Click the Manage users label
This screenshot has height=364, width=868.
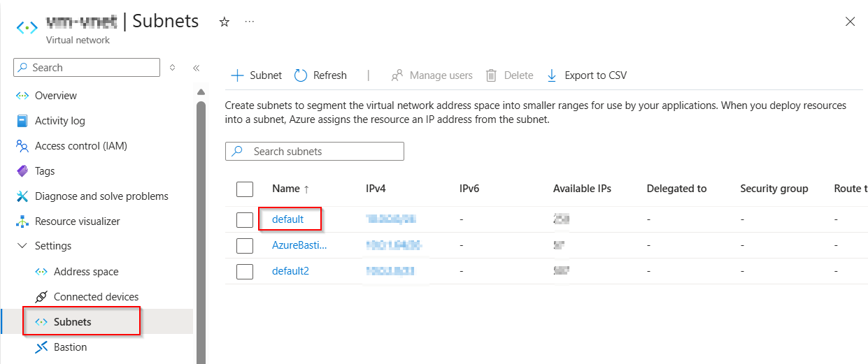click(441, 75)
